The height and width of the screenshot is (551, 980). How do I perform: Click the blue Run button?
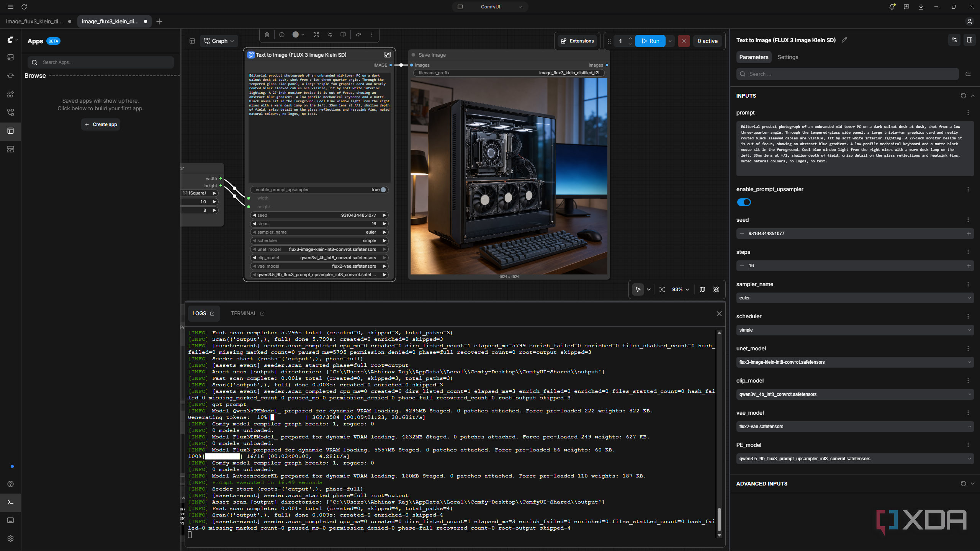650,41
